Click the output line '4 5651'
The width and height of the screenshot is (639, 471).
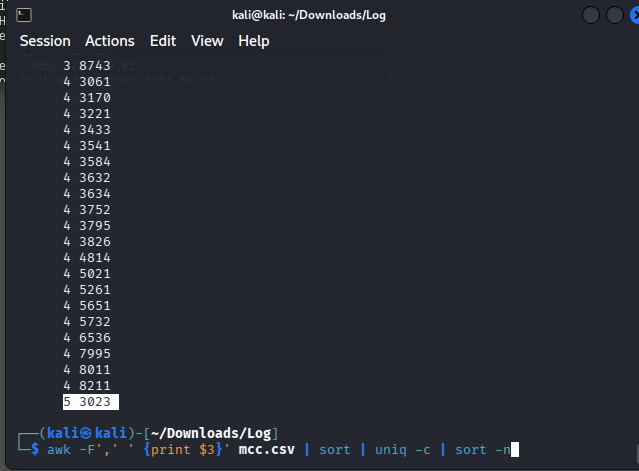click(x=87, y=306)
